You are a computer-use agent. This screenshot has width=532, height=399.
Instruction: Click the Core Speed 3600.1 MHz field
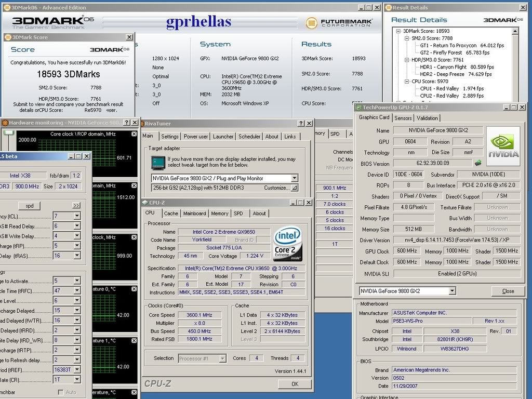tap(199, 315)
